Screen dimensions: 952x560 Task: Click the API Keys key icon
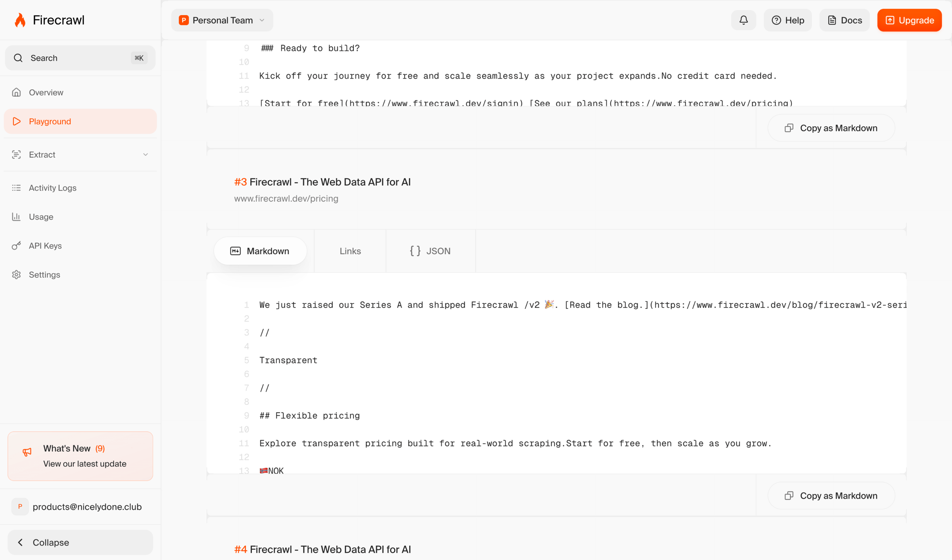[16, 245]
